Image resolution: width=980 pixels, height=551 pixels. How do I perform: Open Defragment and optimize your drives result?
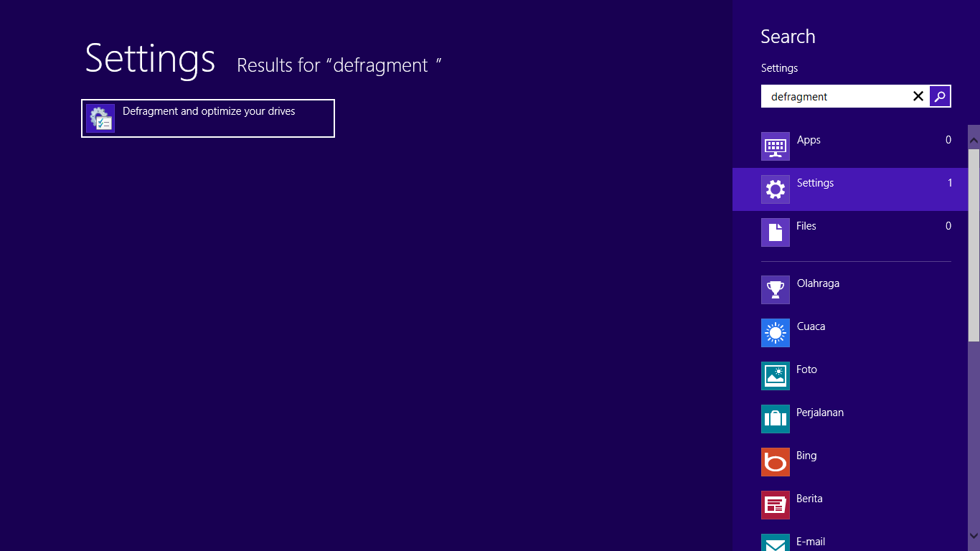(x=208, y=118)
